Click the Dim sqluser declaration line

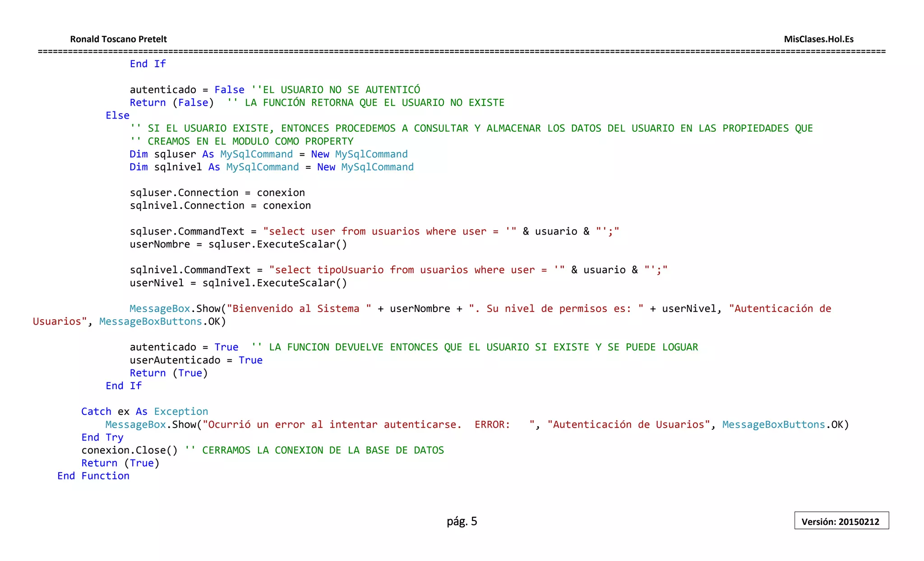[268, 154]
